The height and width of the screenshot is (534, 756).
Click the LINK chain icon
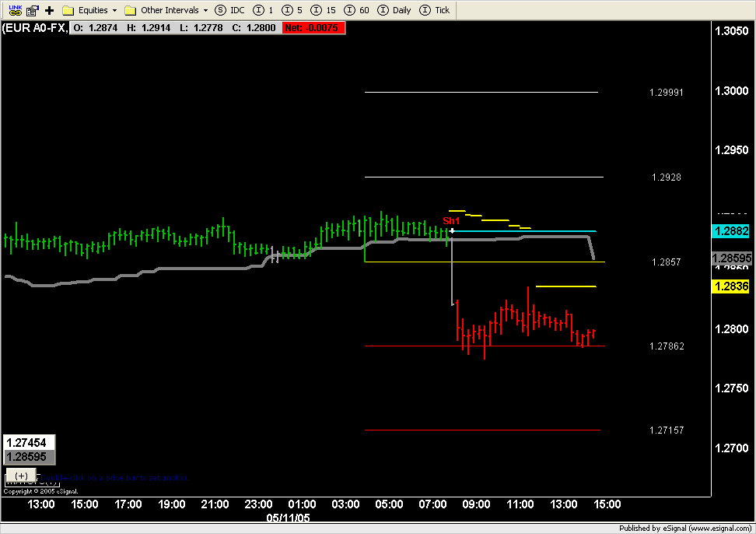tap(16, 10)
